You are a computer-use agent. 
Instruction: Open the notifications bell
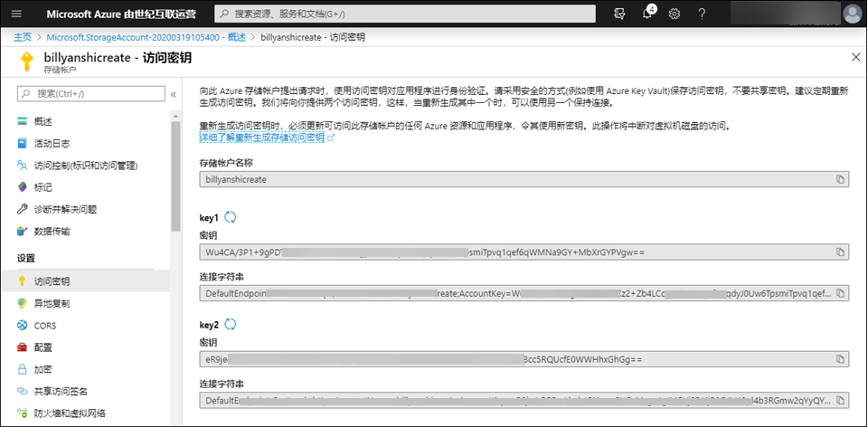click(x=646, y=14)
